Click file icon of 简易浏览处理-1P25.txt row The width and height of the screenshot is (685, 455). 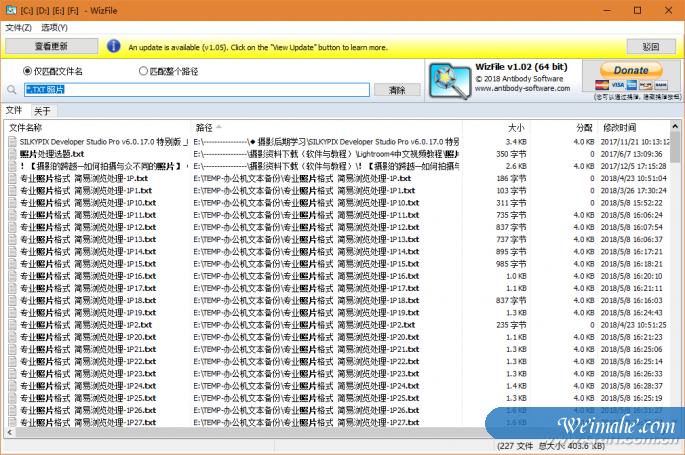[12, 398]
